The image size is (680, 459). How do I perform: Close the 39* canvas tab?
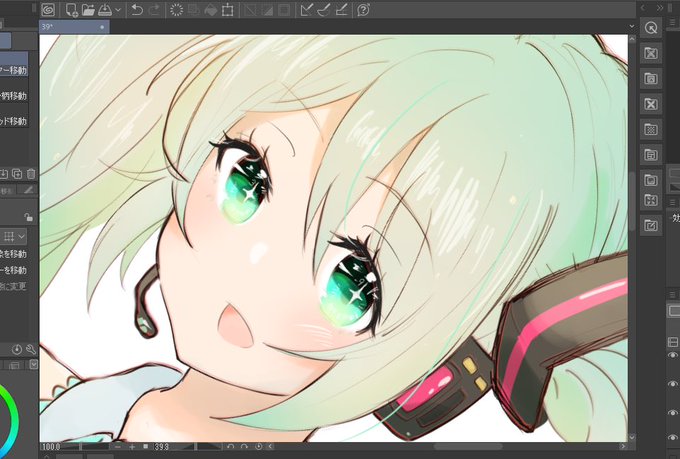click(102, 27)
